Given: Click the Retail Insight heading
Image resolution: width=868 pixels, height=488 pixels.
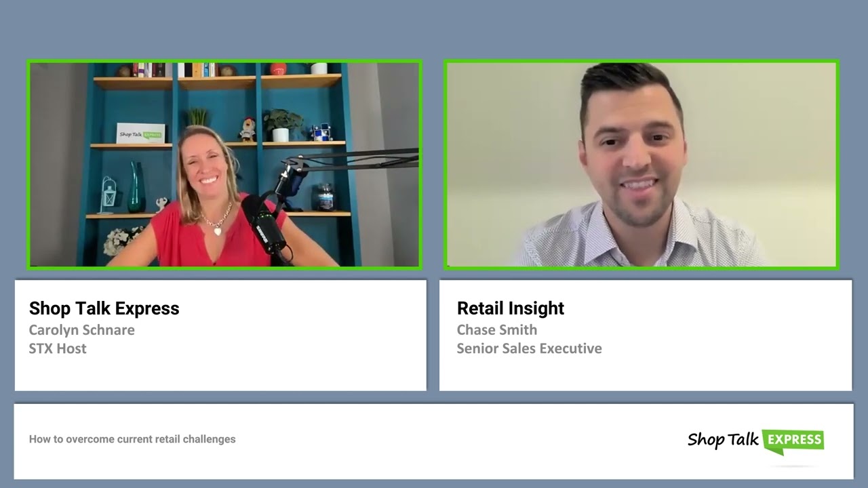Looking at the screenshot, I should click(x=511, y=308).
